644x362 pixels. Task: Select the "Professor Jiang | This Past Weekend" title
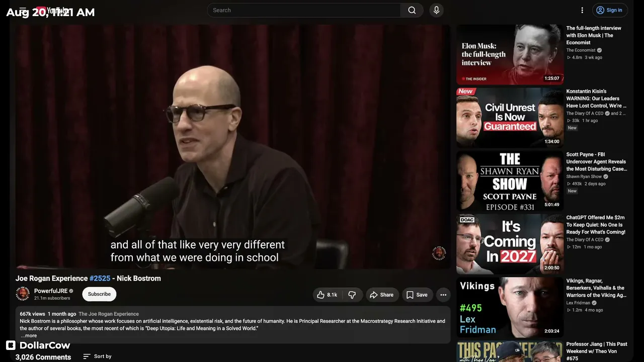pos(597,351)
